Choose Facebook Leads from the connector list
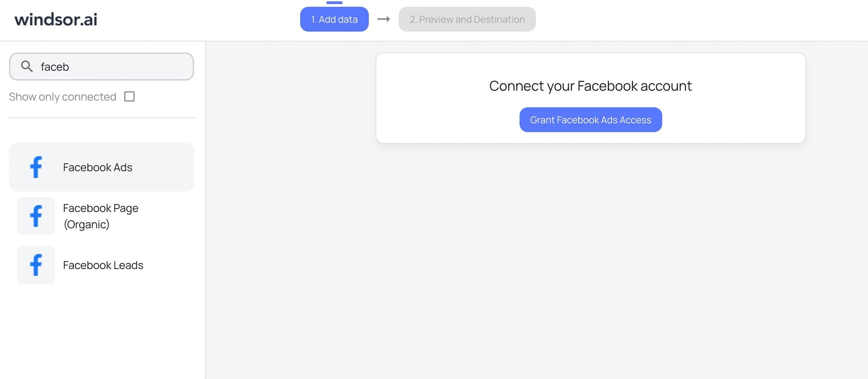868x379 pixels. tap(103, 265)
